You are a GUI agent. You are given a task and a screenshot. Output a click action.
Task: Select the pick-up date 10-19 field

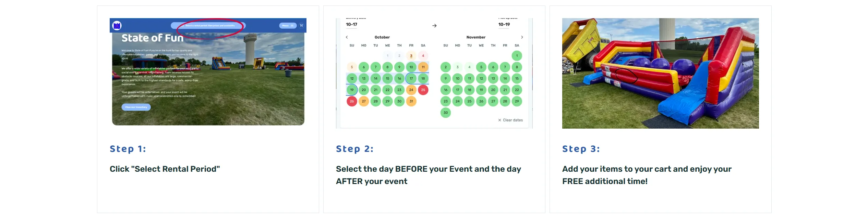tap(504, 25)
